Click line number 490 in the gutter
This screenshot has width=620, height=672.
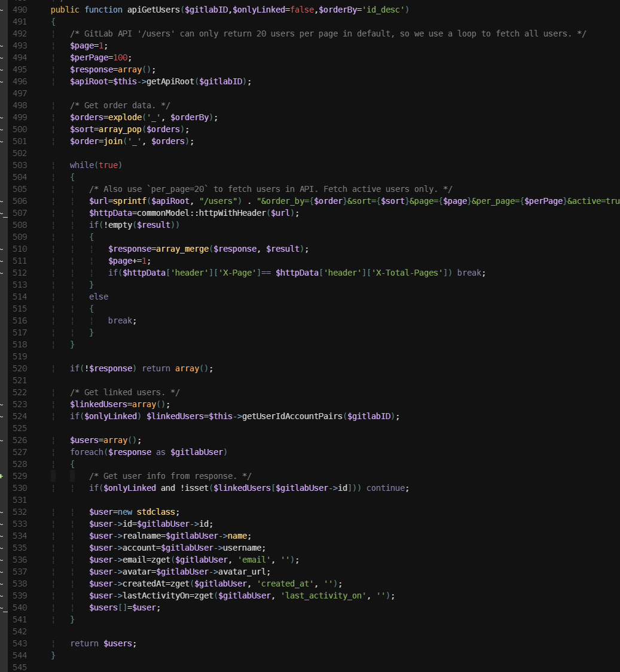click(20, 10)
